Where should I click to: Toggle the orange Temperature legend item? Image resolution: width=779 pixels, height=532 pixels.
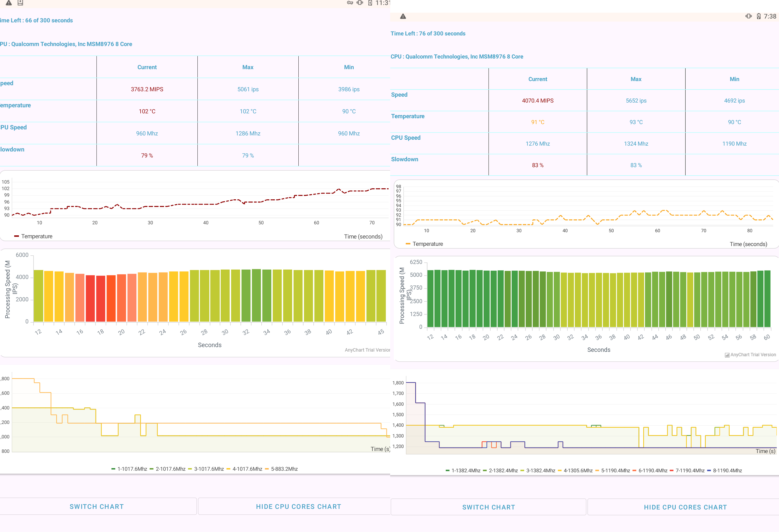coord(424,244)
